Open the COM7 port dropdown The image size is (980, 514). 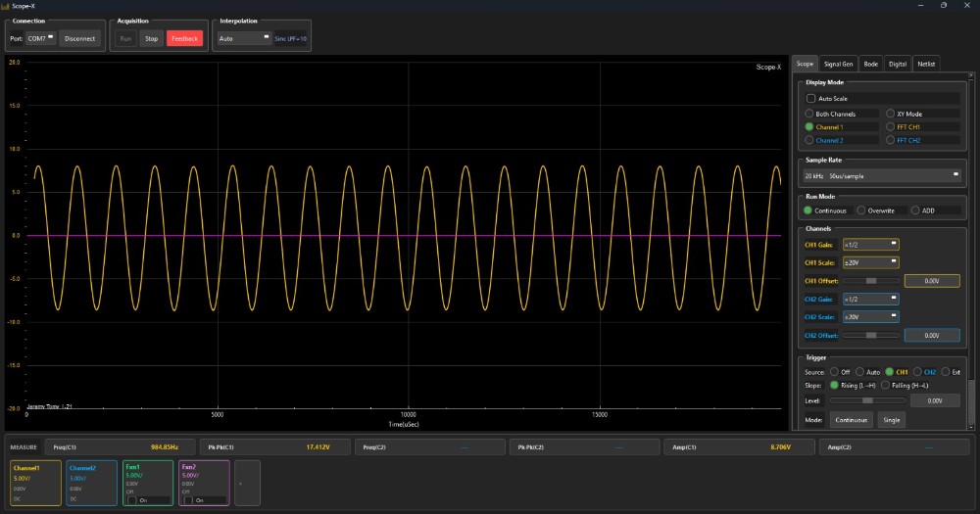point(40,39)
